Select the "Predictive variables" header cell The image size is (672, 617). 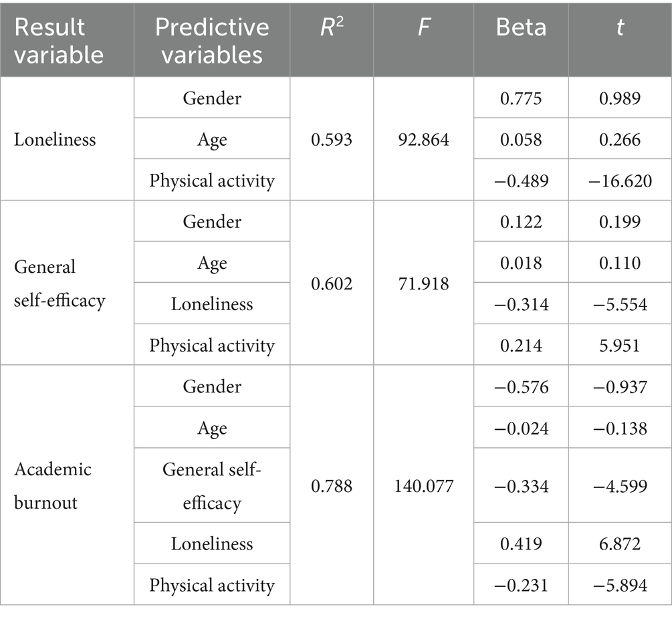pyautogui.click(x=212, y=40)
